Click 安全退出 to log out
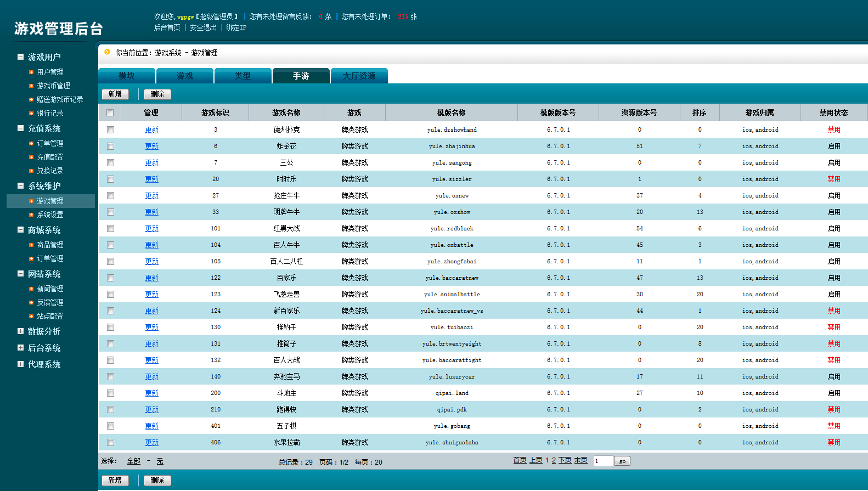The height and width of the screenshot is (491, 868). [x=204, y=27]
